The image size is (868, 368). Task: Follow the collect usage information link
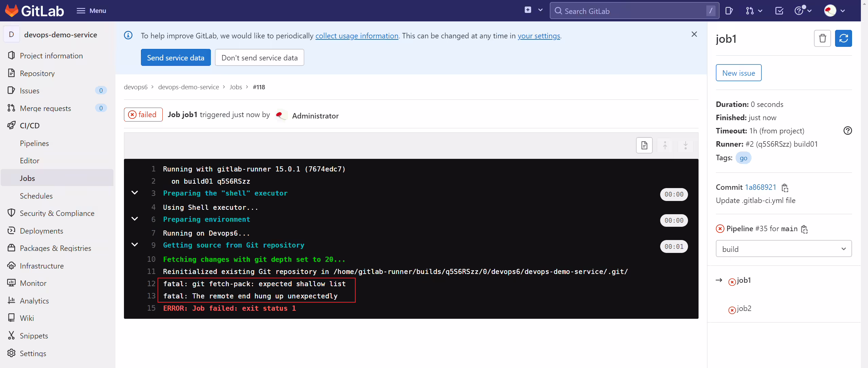[x=357, y=36]
